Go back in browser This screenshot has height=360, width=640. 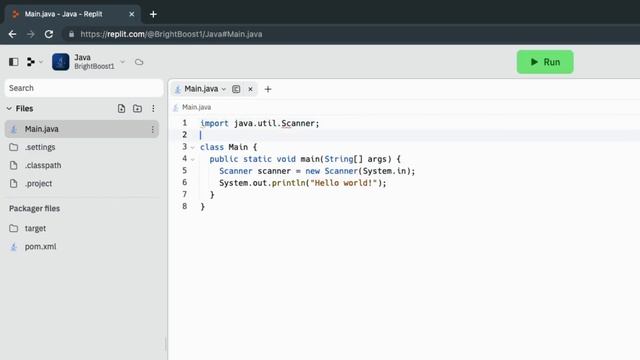click(12, 34)
